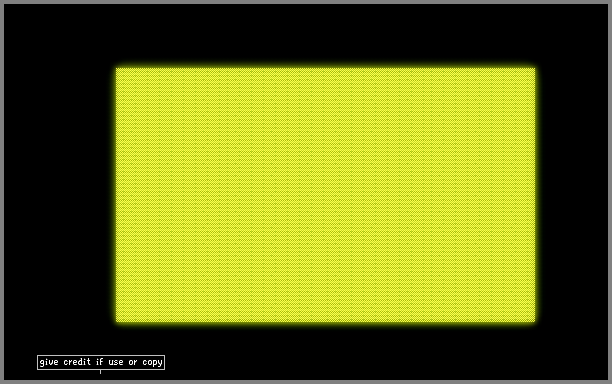
Task: Click the glowing left edge of yellow rectangle
Action: (116, 195)
